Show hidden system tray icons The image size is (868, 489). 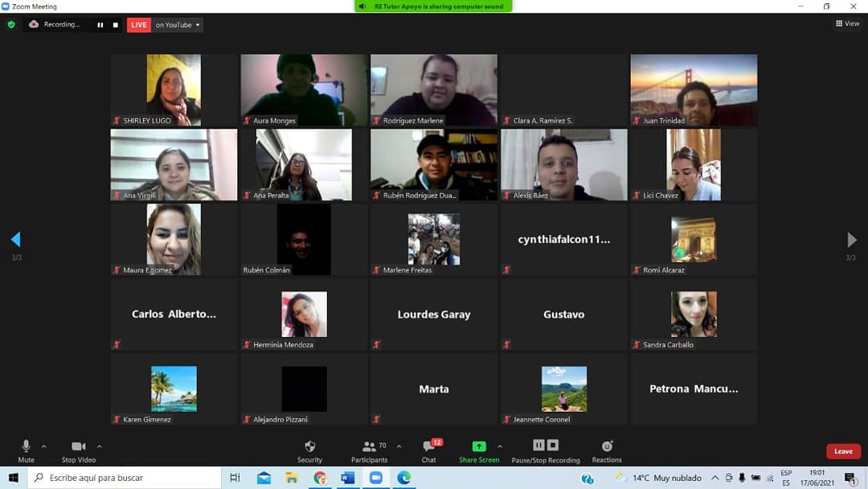tap(715, 478)
